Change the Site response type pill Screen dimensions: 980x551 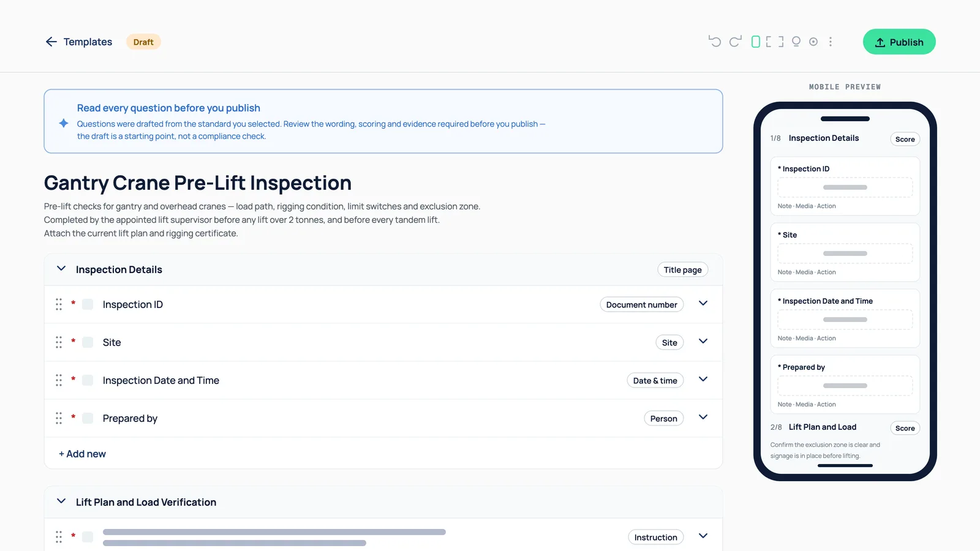669,342
